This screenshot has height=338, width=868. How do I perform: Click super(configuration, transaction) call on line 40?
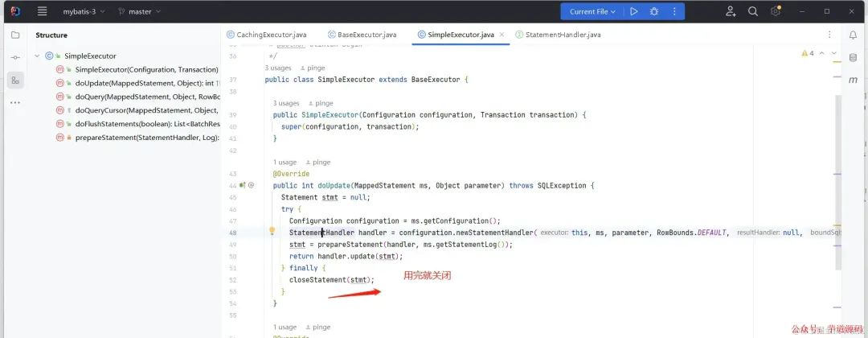(348, 126)
